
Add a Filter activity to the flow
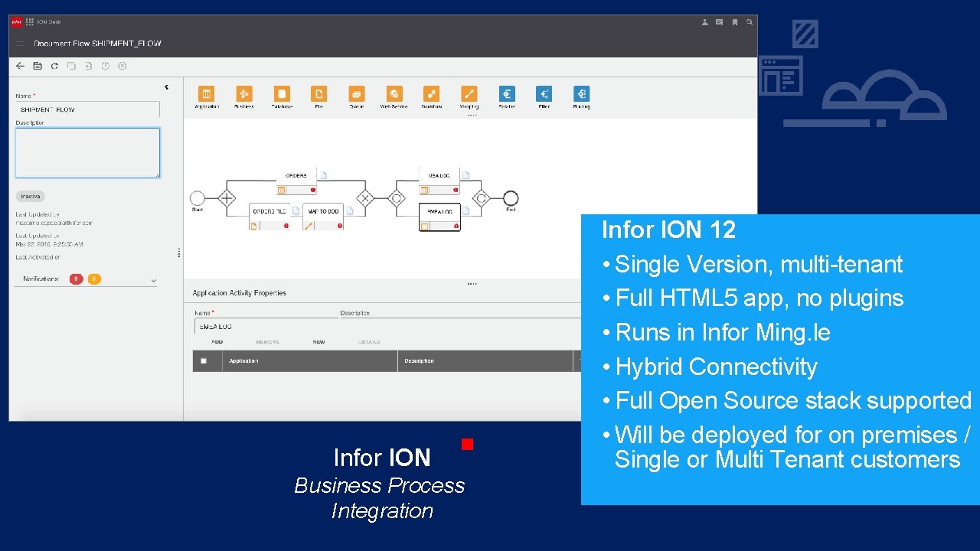(x=544, y=94)
